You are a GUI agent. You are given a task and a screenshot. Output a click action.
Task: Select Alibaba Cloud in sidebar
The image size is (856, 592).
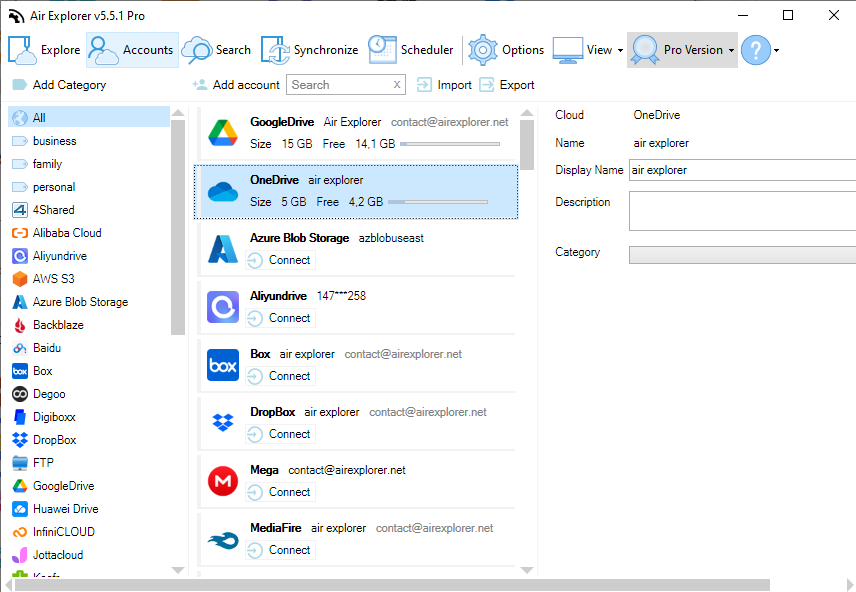pyautogui.click(x=89, y=233)
